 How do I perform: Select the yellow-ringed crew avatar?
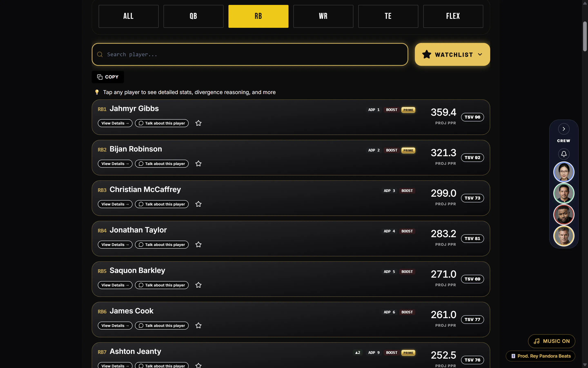pos(564,236)
